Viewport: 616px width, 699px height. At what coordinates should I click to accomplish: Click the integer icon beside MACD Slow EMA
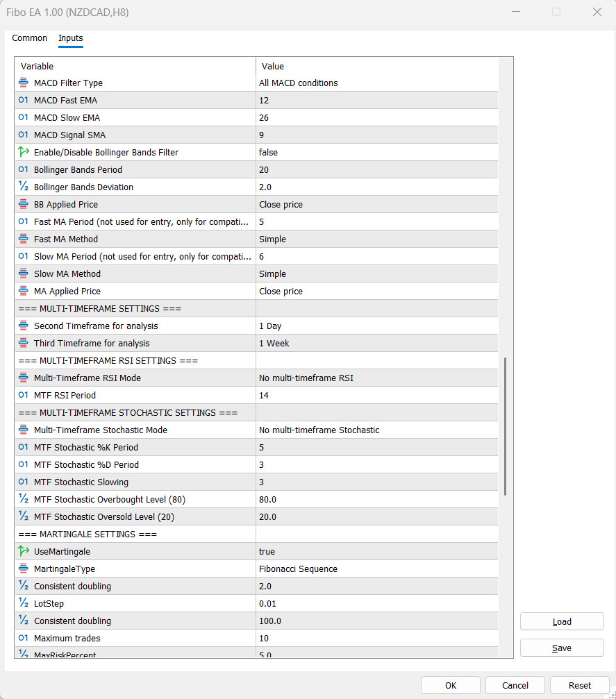(x=23, y=117)
